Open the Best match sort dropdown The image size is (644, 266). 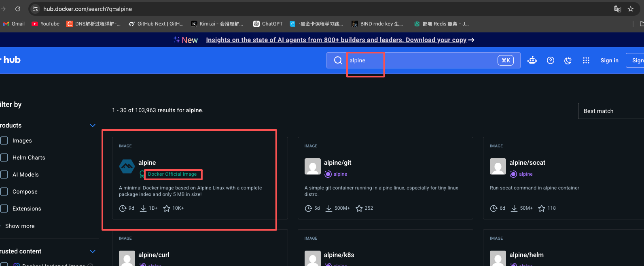[611, 111]
